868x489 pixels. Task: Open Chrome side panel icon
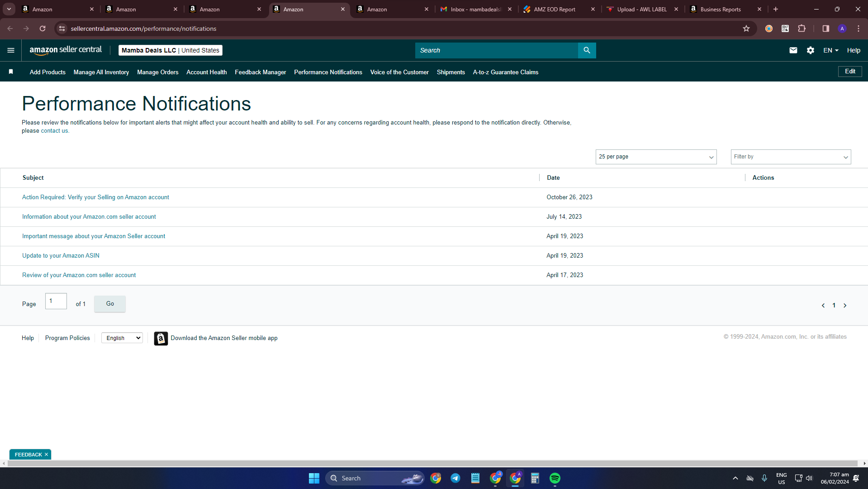tap(825, 29)
